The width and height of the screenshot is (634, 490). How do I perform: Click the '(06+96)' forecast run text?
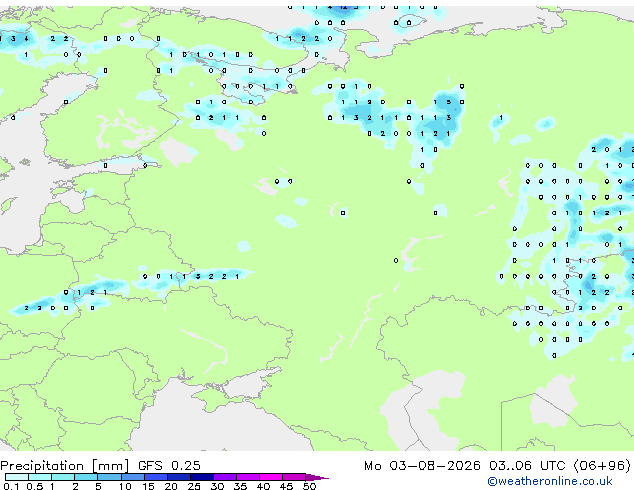point(602,466)
